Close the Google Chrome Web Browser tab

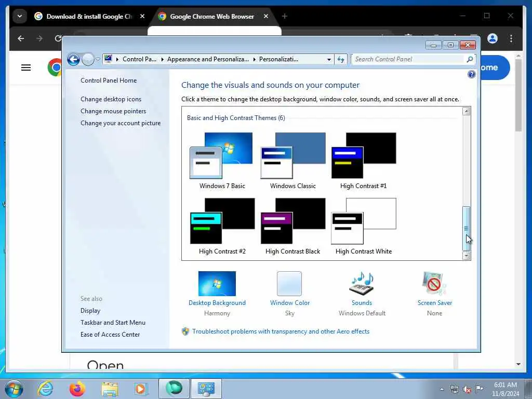266,16
